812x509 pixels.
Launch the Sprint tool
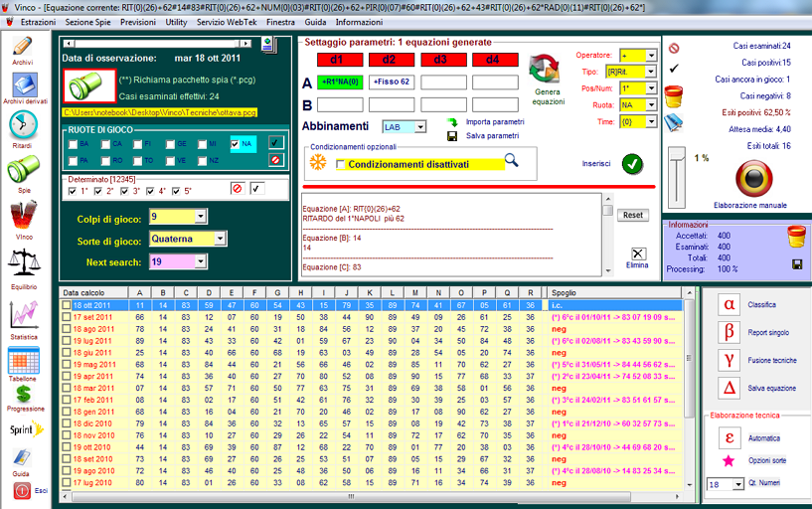click(27, 429)
